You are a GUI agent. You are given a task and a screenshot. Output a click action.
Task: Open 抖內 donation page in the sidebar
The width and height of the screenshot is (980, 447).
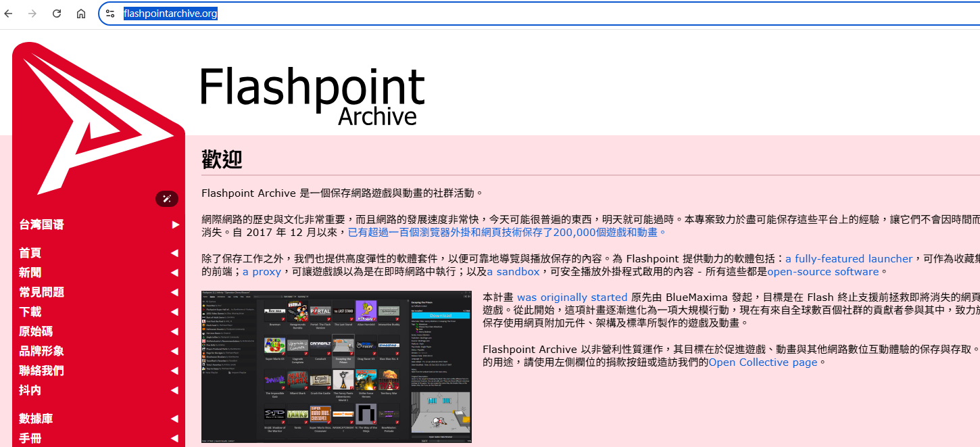[99, 390]
